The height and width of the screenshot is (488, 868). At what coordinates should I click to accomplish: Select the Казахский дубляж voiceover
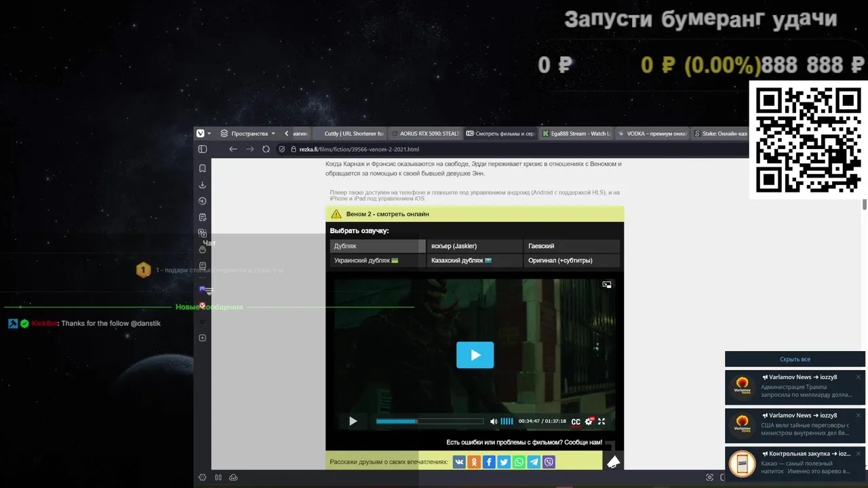click(475, 260)
